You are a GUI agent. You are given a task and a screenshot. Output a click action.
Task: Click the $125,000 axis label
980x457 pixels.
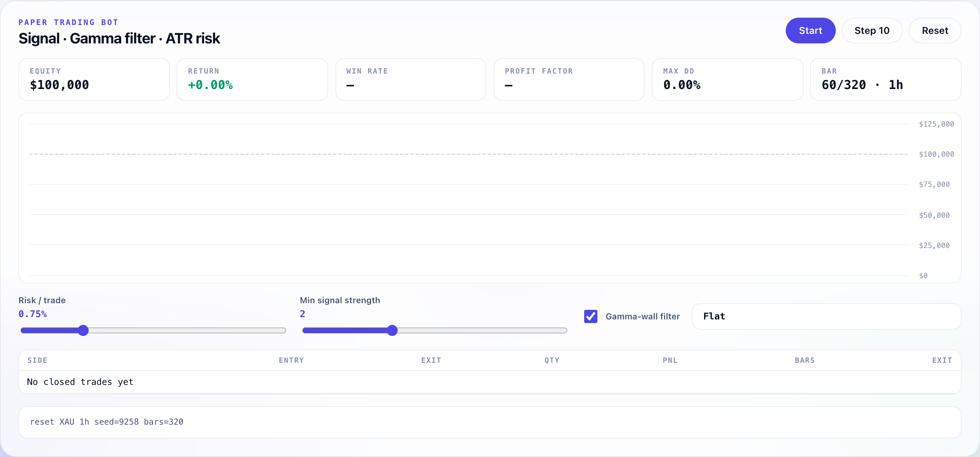point(936,124)
